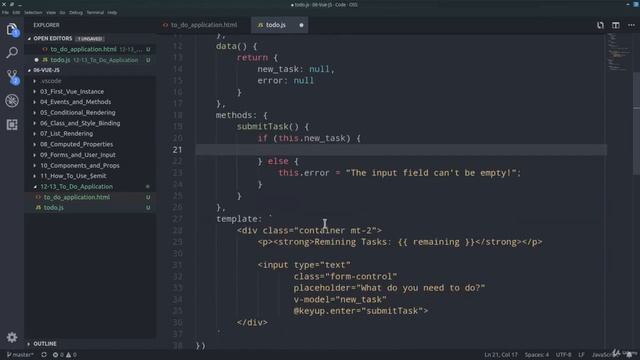Viewport: 640px width, 360px height.
Task: Collapse the Open Editors section
Action: tap(52, 38)
